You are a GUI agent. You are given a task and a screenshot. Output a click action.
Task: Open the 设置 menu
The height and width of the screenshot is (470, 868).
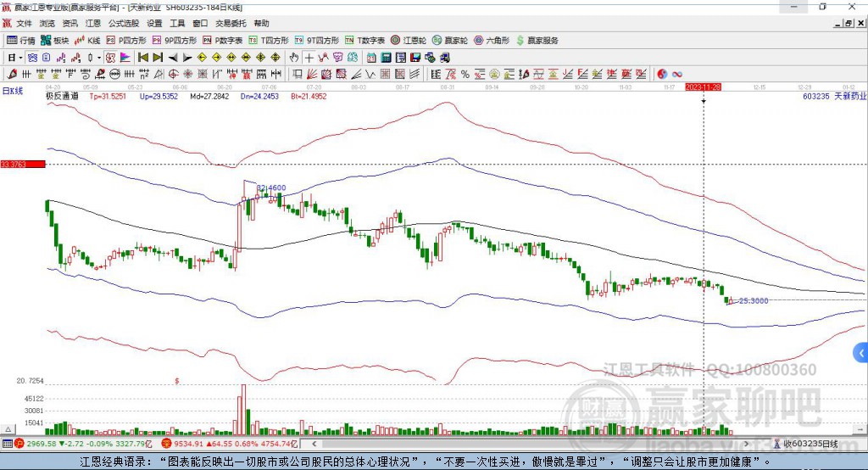(154, 23)
